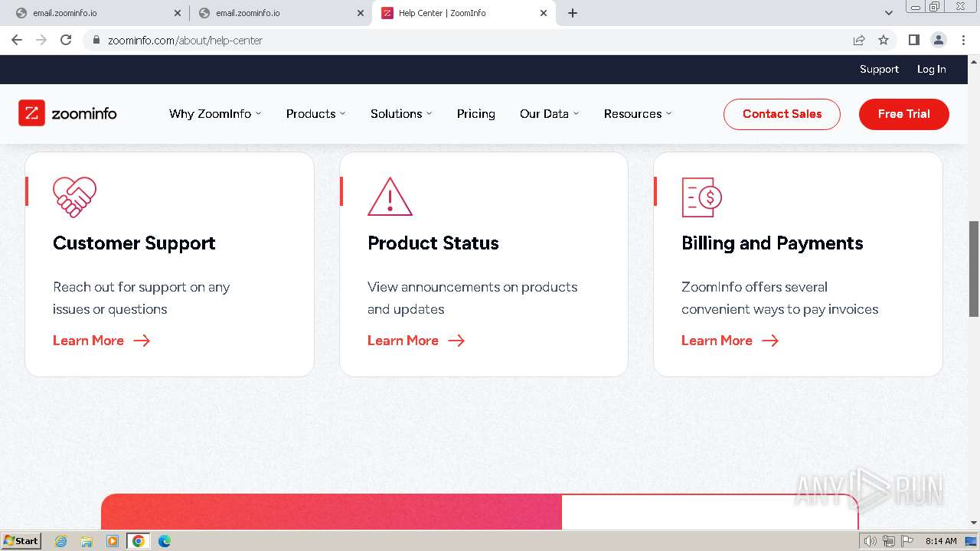
Task: Open the tab search chevron dropdown
Action: tap(888, 13)
